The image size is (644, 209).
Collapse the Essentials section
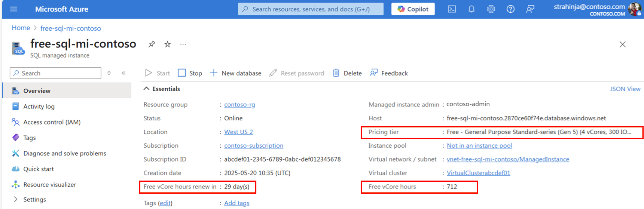[147, 89]
